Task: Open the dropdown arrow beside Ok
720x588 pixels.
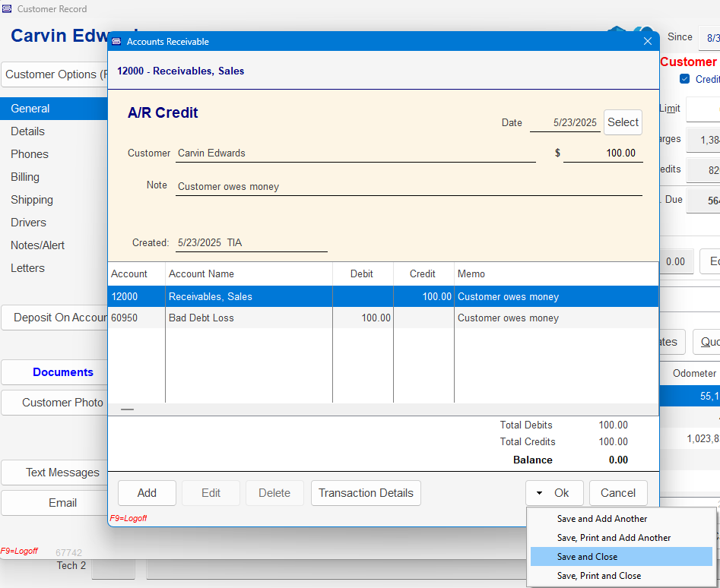Action: [540, 493]
